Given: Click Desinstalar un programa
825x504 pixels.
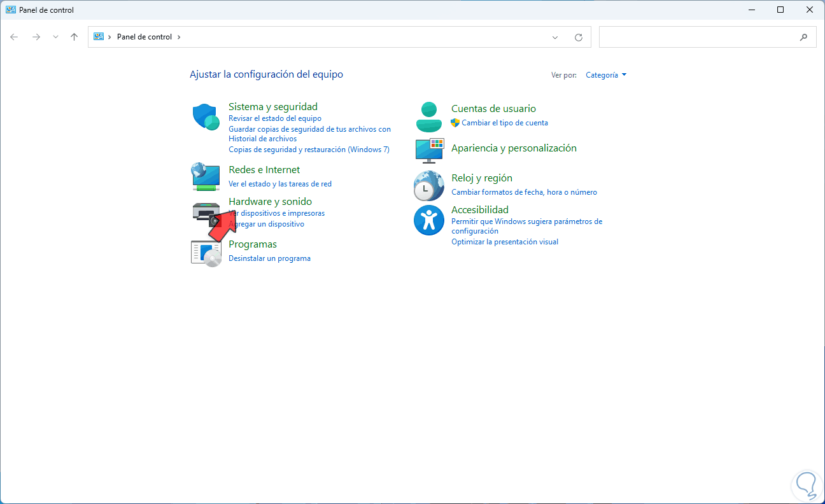Looking at the screenshot, I should (x=269, y=258).
